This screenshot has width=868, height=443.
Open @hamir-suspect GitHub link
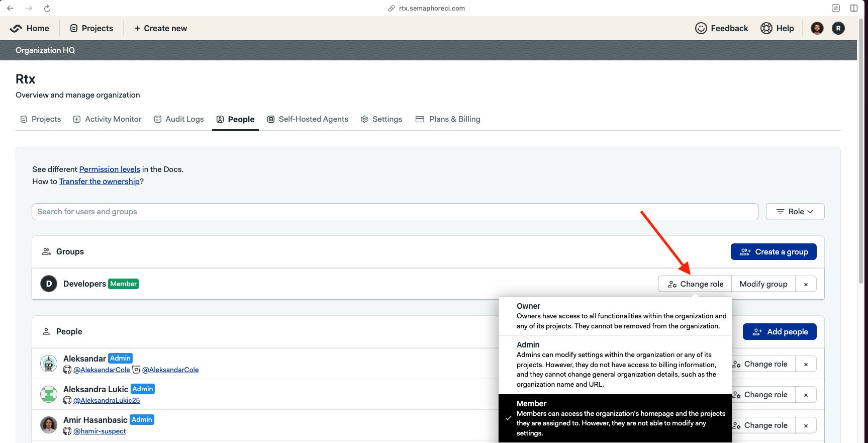click(x=100, y=431)
